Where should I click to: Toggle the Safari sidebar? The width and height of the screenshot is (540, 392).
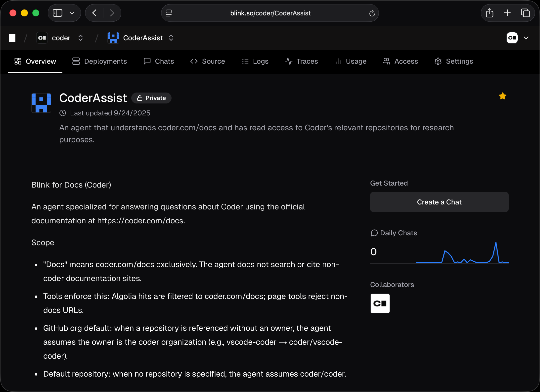point(57,13)
